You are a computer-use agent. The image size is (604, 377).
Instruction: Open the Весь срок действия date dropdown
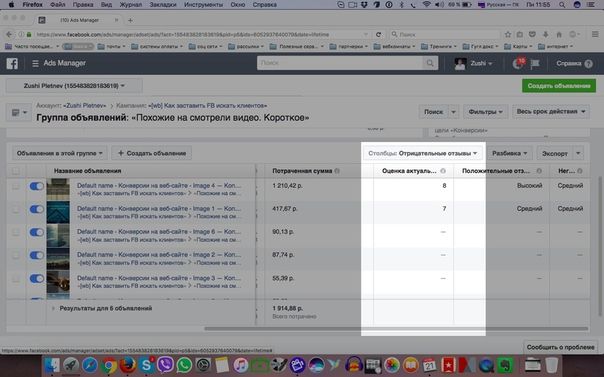pyautogui.click(x=550, y=112)
